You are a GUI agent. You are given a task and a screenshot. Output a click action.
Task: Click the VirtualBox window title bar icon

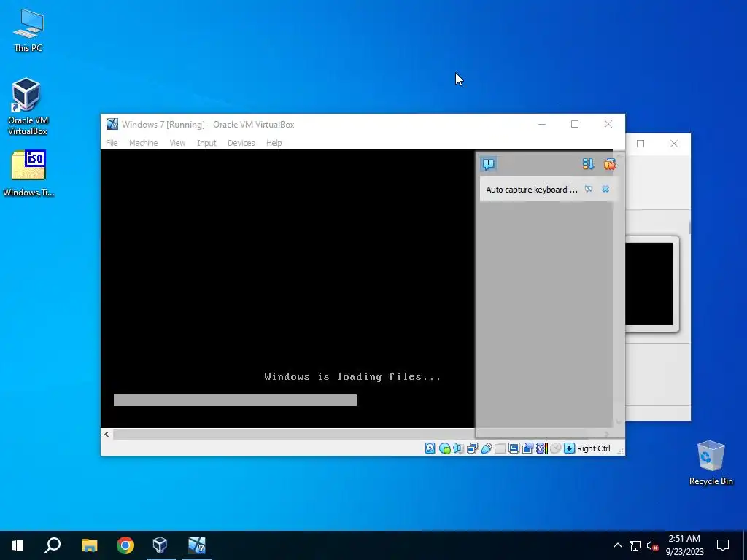pos(112,124)
